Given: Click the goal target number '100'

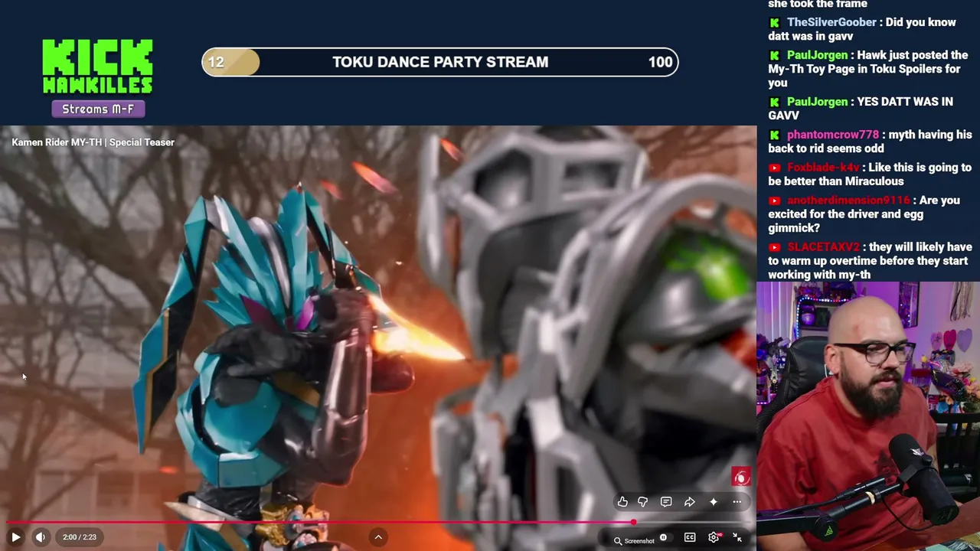Looking at the screenshot, I should coord(660,62).
